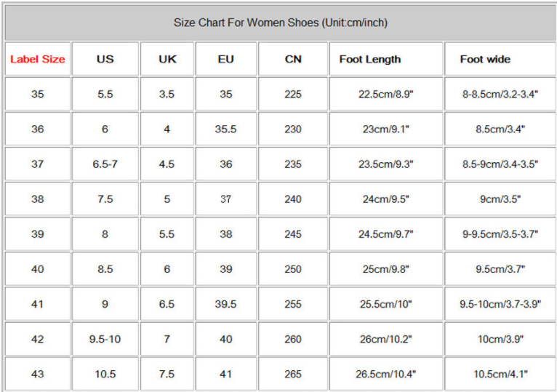Select label size 38 cell
This screenshot has height=392, width=557.
(38, 199)
